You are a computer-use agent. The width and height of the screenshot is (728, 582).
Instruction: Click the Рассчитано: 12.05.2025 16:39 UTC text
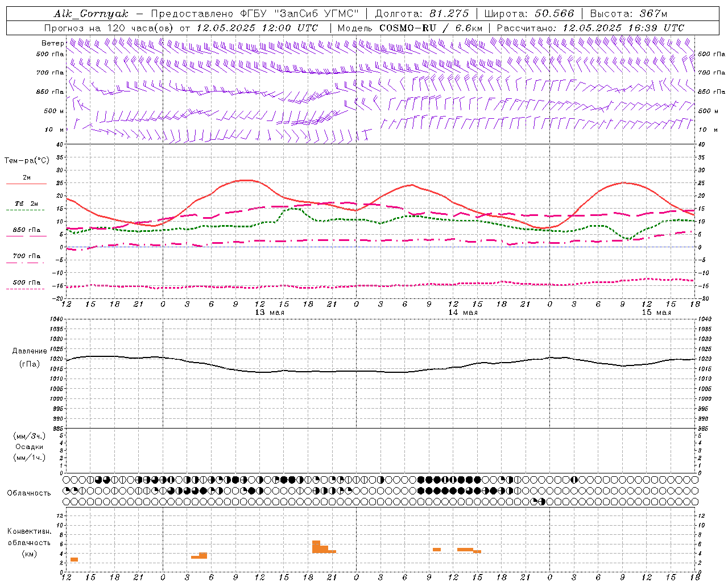point(590,28)
